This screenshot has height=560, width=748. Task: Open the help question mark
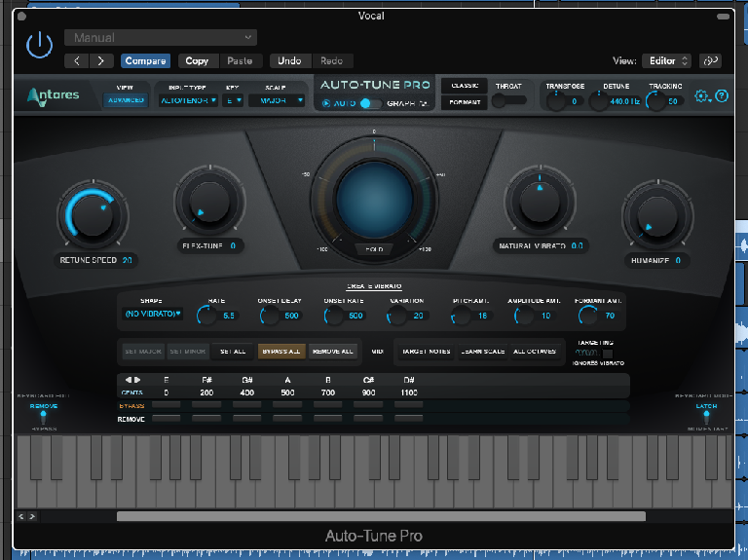722,96
